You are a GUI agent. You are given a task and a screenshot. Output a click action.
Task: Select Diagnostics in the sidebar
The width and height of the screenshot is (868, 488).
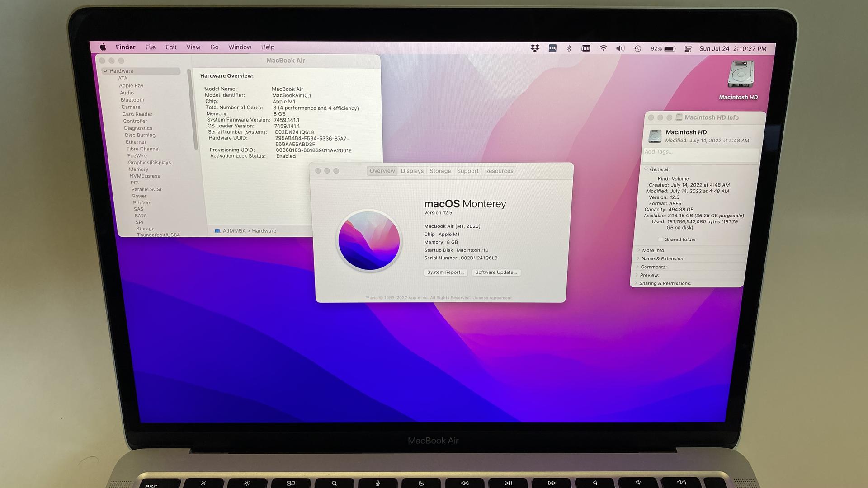138,128
